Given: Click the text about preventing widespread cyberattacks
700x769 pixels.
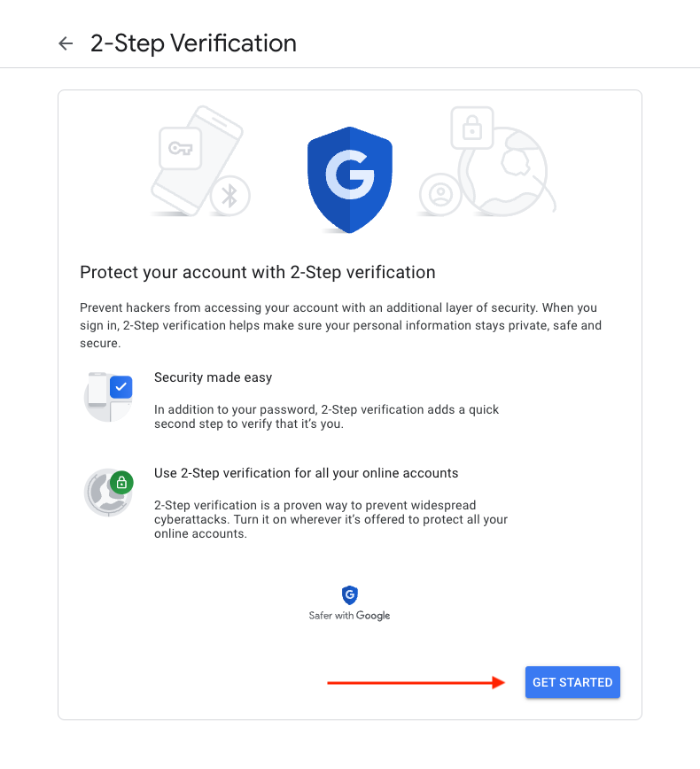Looking at the screenshot, I should (331, 519).
